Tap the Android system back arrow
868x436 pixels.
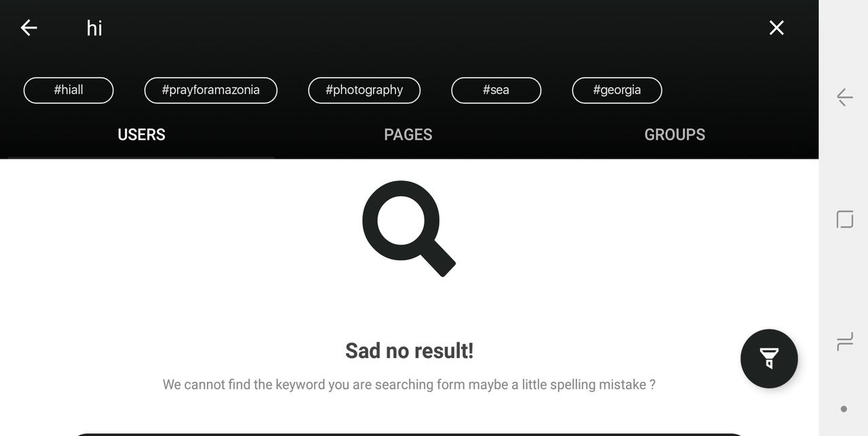[x=844, y=97]
